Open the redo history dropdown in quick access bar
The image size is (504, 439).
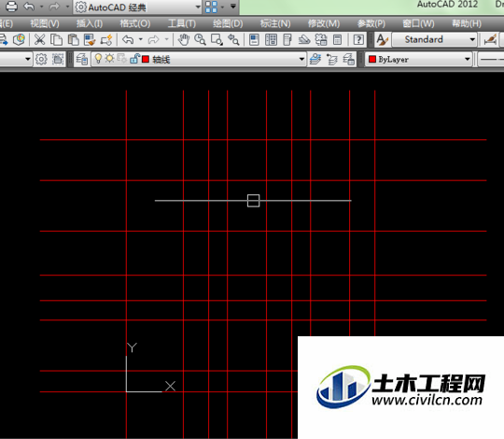point(67,7)
